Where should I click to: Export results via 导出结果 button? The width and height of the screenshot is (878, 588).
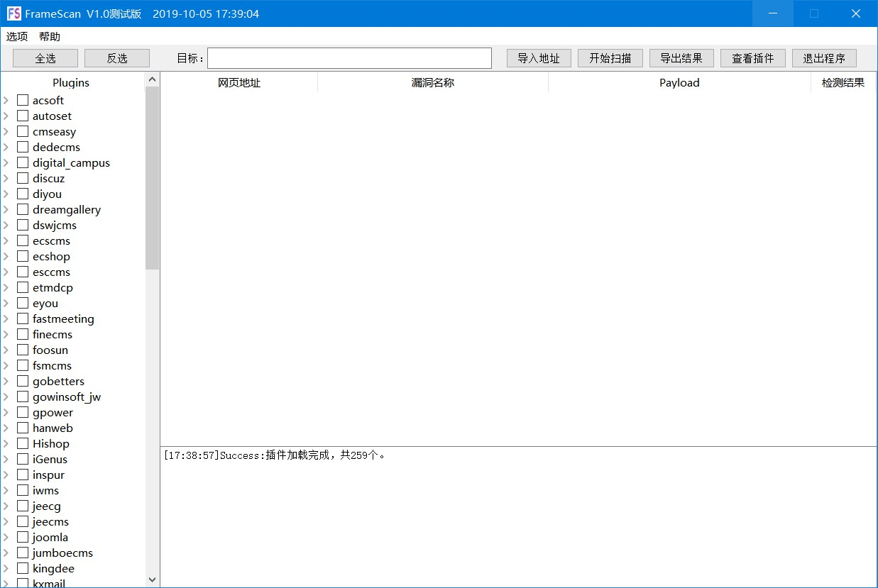click(681, 58)
